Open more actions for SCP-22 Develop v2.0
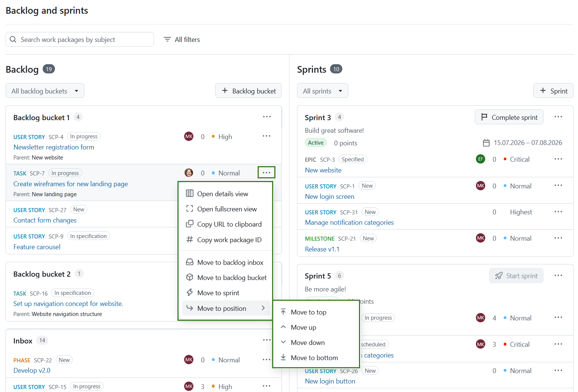The height and width of the screenshot is (392, 578). point(267,360)
